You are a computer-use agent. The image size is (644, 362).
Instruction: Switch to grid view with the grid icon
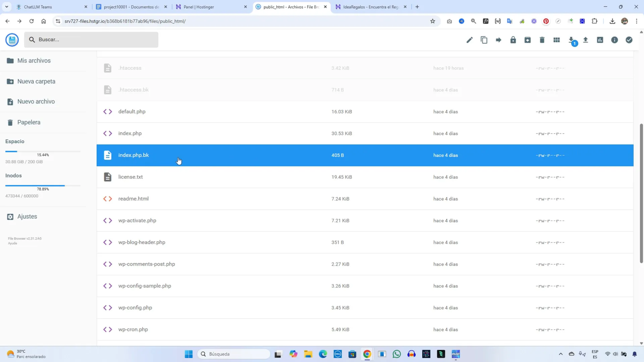[x=557, y=39]
